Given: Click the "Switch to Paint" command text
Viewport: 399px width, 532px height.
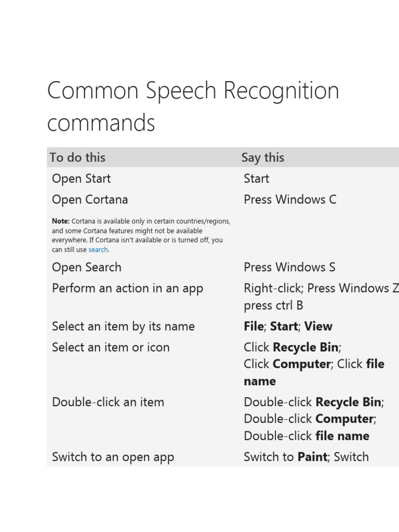Looking at the screenshot, I should (x=285, y=457).
